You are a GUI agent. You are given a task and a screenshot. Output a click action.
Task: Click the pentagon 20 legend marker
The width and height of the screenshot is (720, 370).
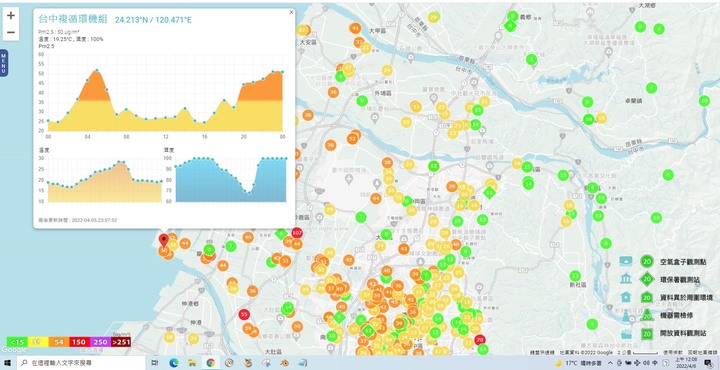(647, 297)
